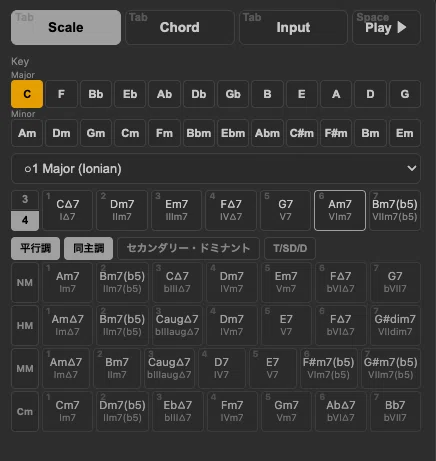Switch to 4-note seventh chords
The image size is (436, 461).
[x=25, y=220]
